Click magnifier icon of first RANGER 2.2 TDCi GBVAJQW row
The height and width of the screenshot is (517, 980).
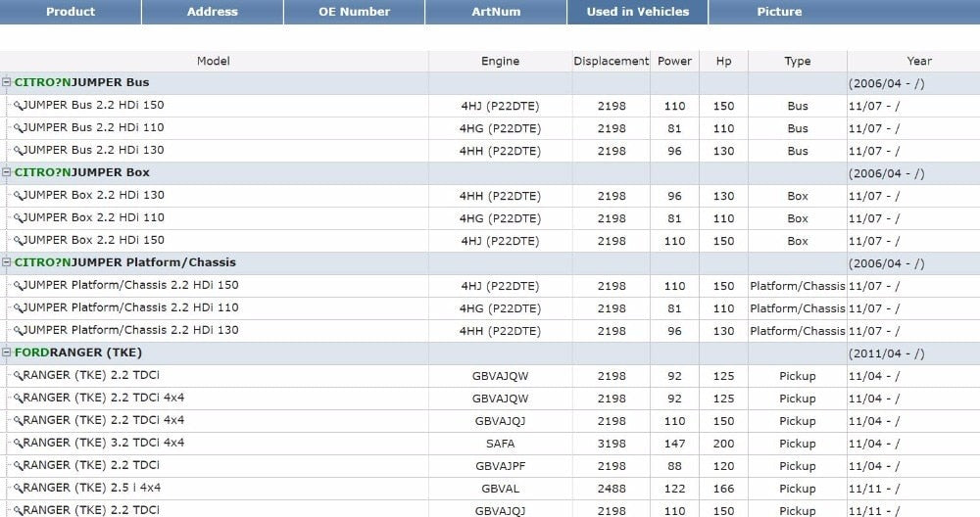[x=18, y=376]
